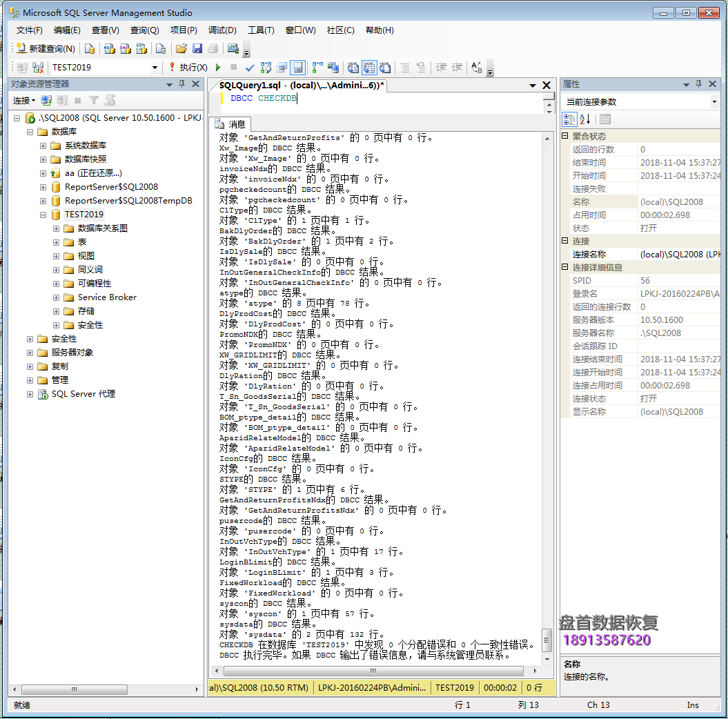This screenshot has height=719, width=728.
Task: Open the 工具(T) menu
Action: 260,30
